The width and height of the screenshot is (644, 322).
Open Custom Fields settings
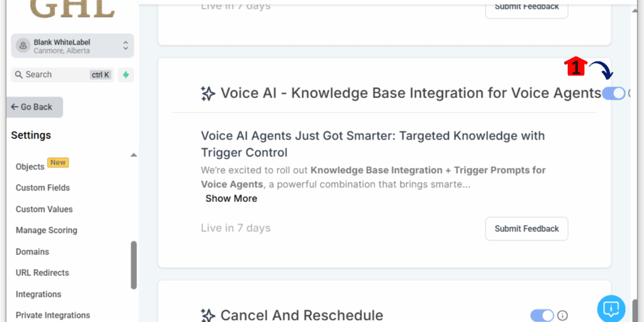pyautogui.click(x=43, y=187)
